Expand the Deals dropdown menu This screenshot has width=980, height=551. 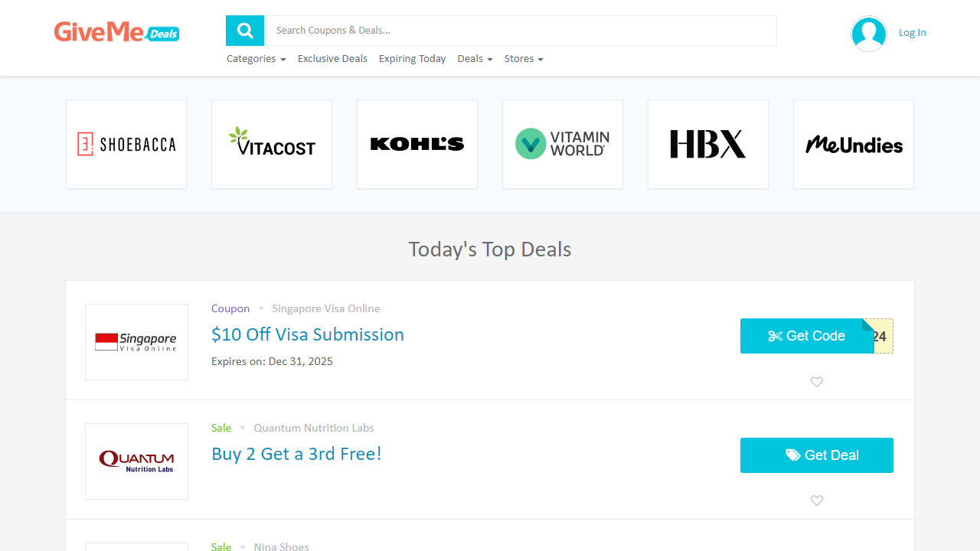coord(475,59)
